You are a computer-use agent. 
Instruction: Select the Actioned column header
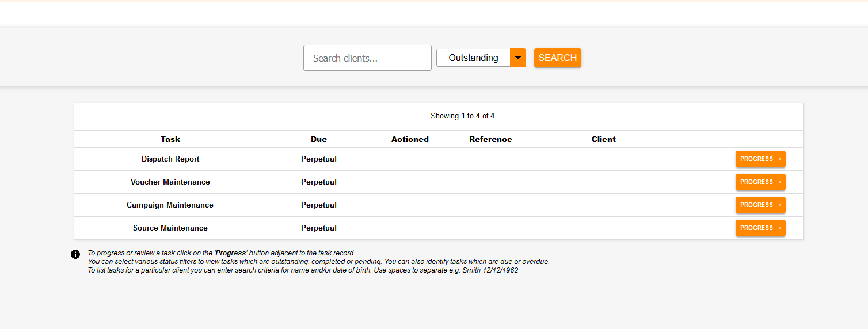pos(410,139)
